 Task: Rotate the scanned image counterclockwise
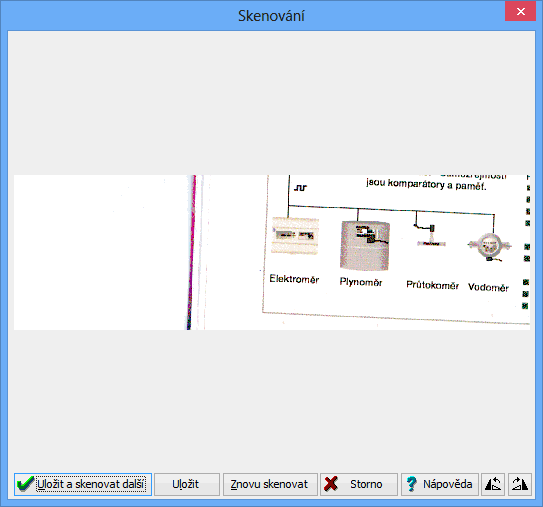[x=492, y=484]
